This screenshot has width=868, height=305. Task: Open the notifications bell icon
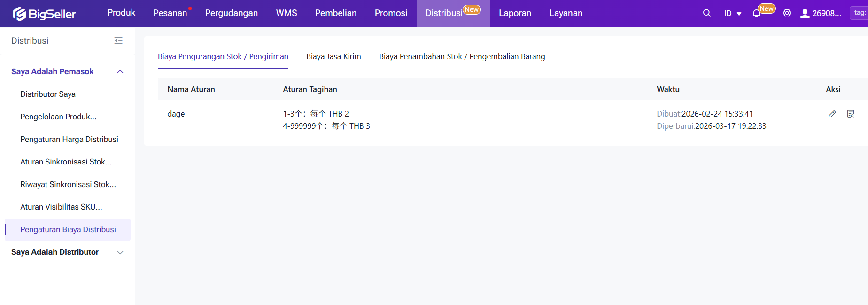tap(756, 14)
